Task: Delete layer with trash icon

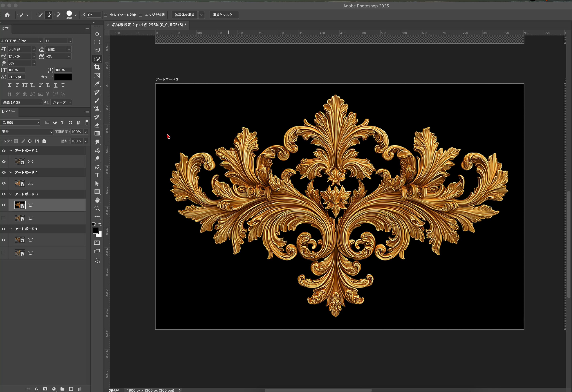Action: [80, 389]
